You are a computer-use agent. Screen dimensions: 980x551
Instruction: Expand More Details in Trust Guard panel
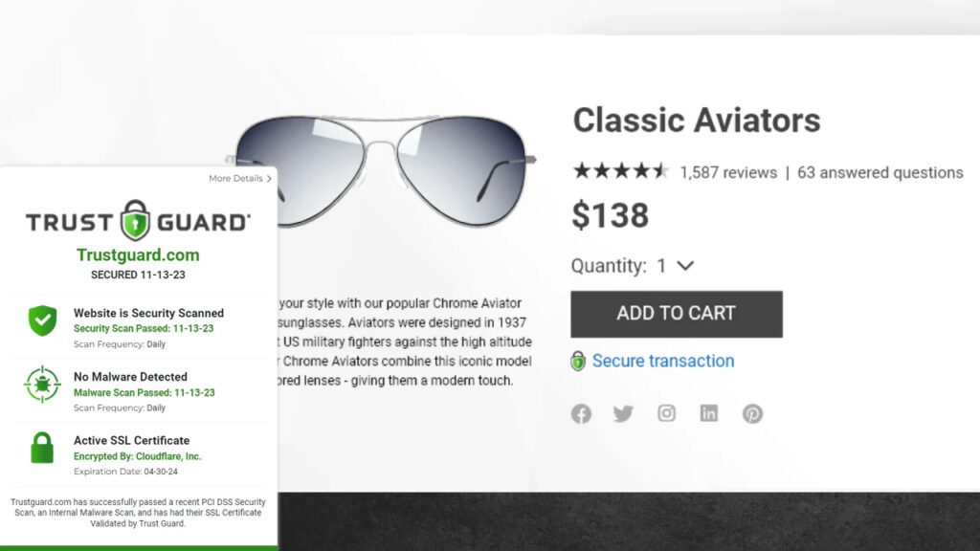[240, 179]
